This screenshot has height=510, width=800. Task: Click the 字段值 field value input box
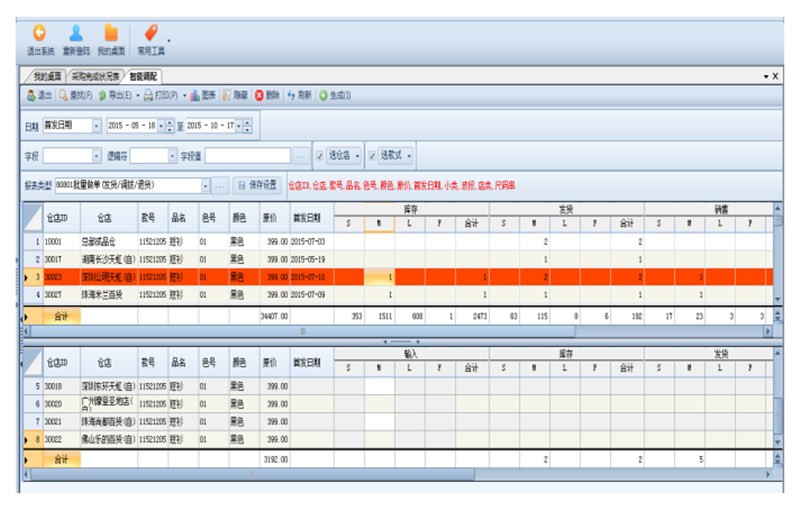(249, 156)
